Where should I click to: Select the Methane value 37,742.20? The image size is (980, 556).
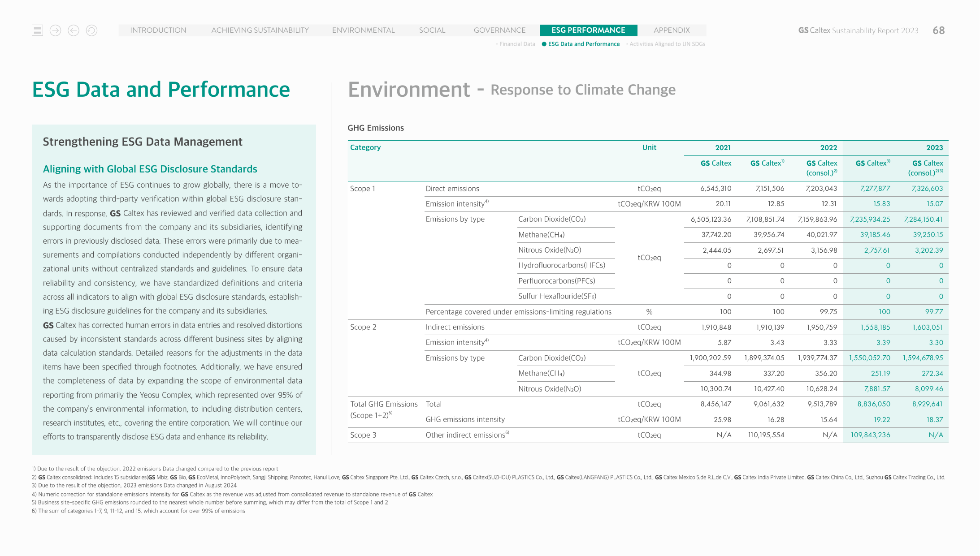[716, 235]
